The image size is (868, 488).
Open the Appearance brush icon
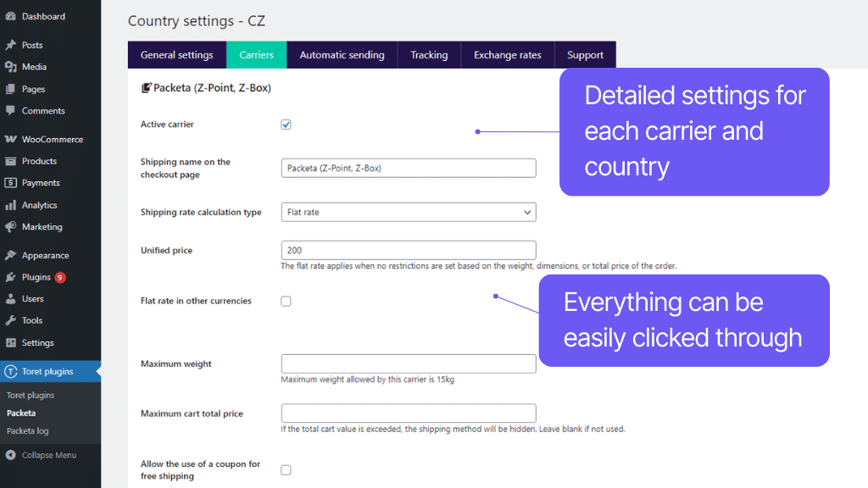pos(10,255)
